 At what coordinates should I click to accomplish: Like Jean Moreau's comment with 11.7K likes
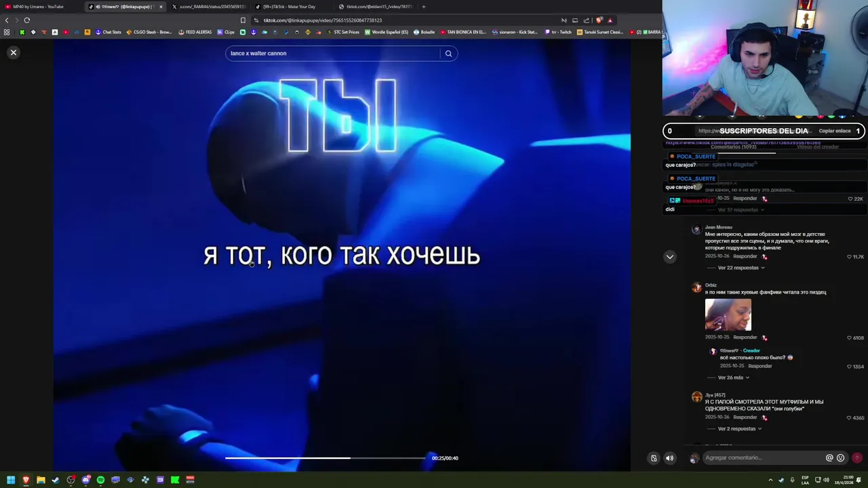(x=850, y=257)
